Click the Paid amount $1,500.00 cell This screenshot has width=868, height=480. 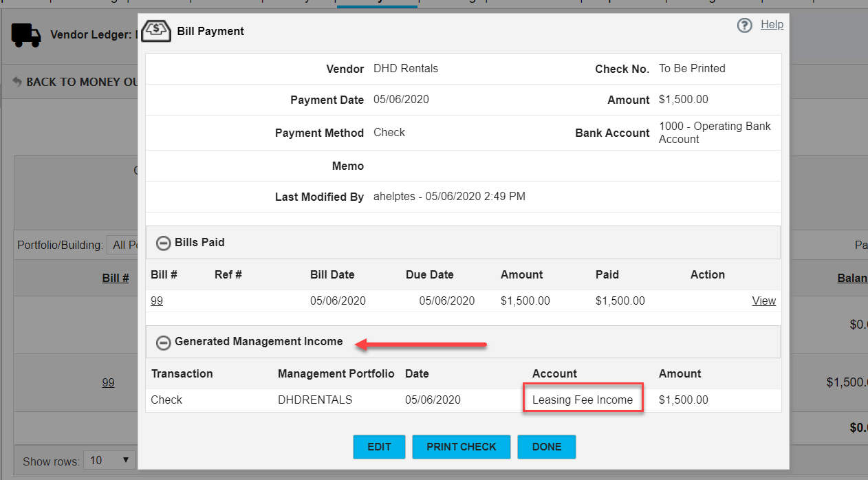coord(620,301)
